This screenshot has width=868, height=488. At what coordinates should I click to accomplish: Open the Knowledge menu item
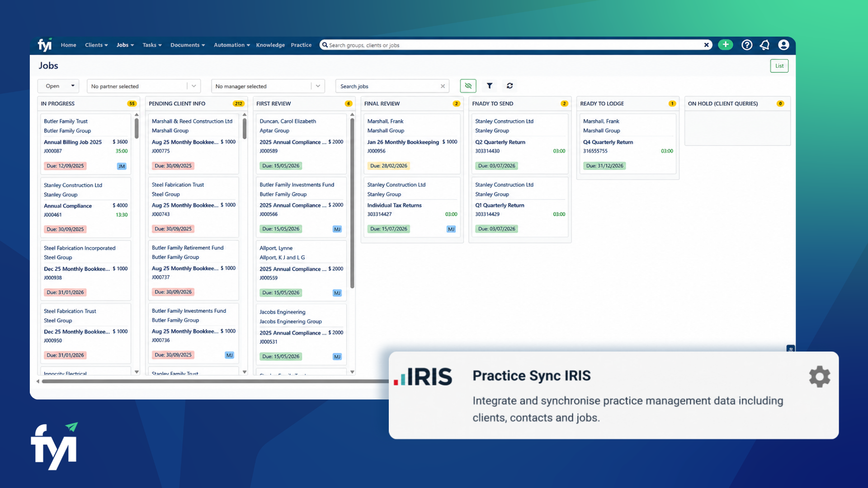pyautogui.click(x=270, y=45)
